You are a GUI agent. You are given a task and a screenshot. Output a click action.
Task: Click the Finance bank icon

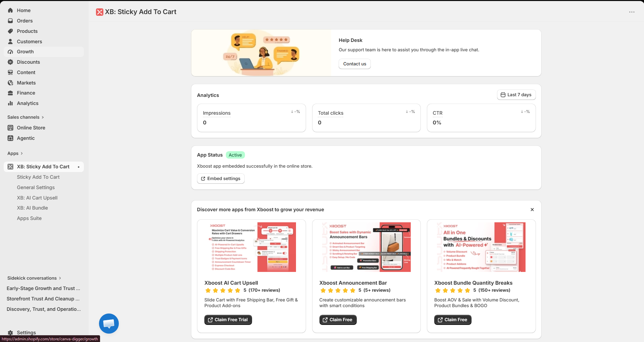coord(10,93)
